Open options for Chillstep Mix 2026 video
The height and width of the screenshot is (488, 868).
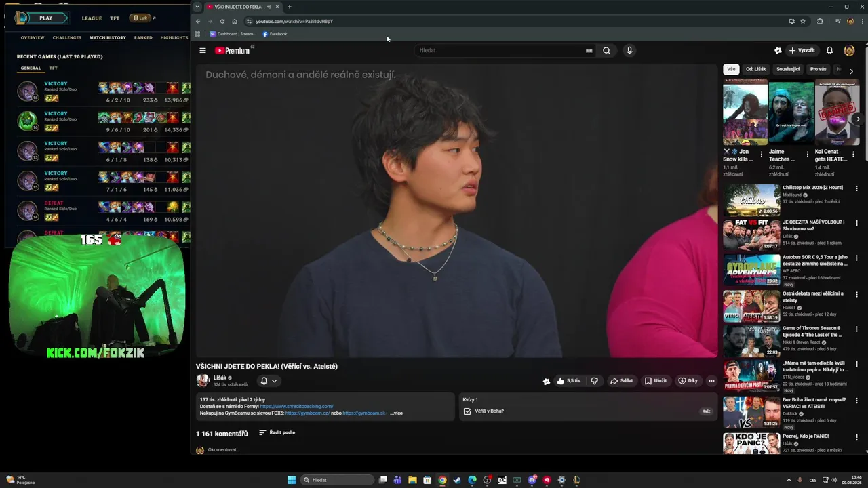856,188
